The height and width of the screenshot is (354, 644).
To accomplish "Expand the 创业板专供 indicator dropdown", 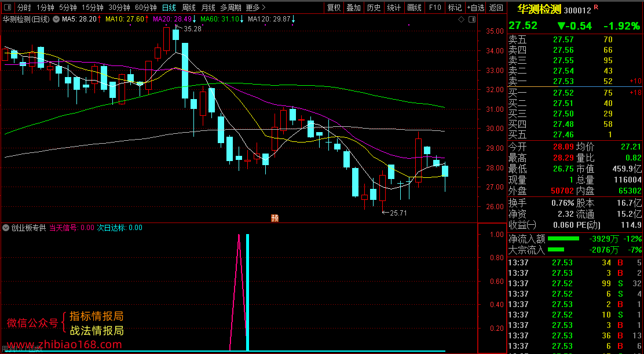I will pyautogui.click(x=6, y=228).
